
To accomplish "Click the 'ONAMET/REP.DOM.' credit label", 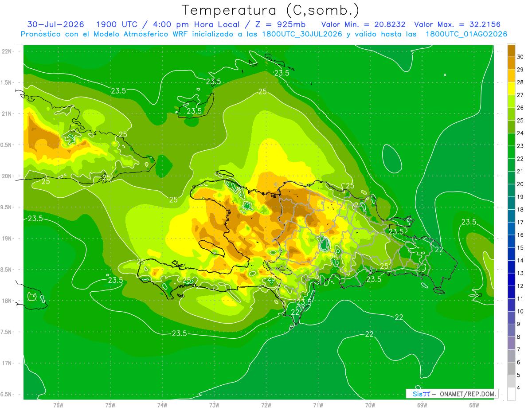I will (467, 394).
